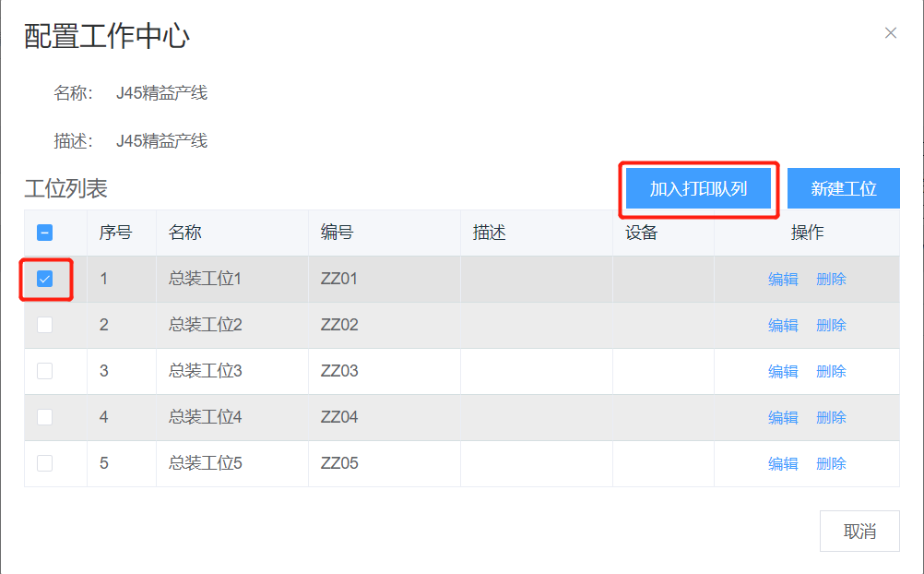Click the 名称 column header

[184, 233]
